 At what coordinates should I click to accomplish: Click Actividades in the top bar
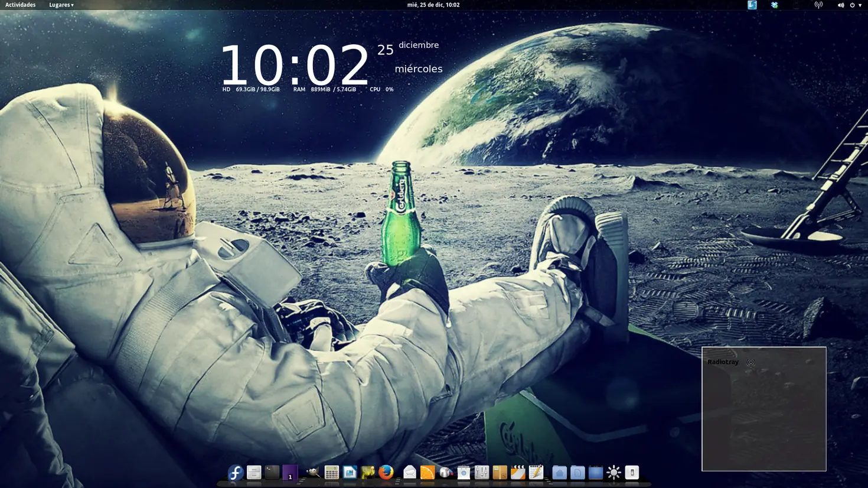click(21, 5)
